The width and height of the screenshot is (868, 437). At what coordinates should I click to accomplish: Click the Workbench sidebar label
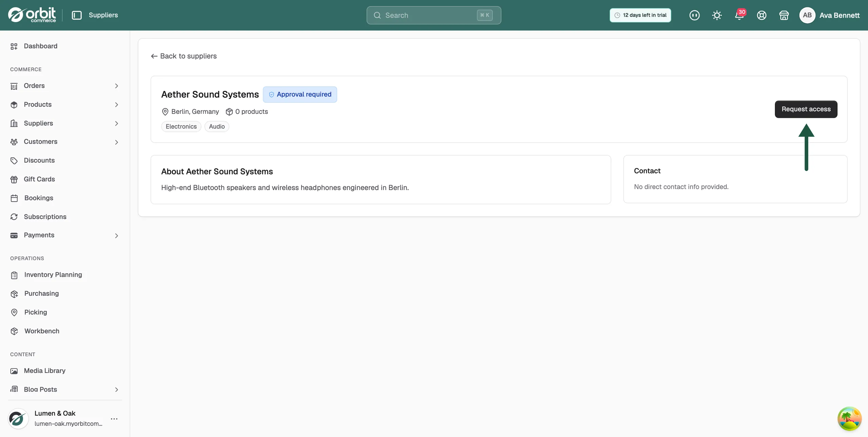click(42, 331)
